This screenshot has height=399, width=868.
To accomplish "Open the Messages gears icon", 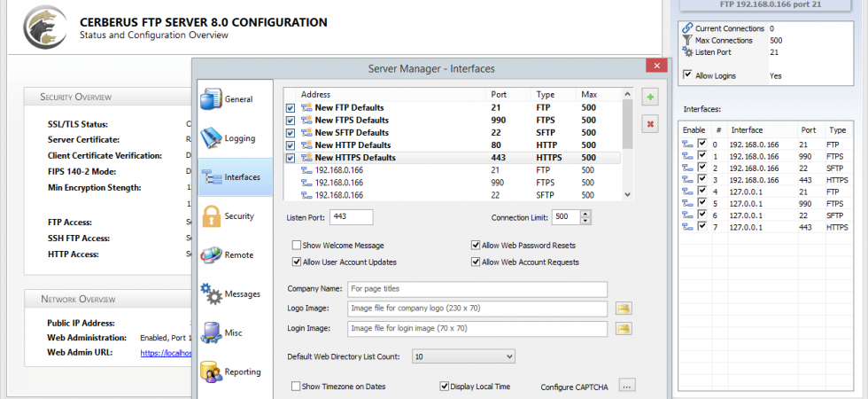I will (x=211, y=293).
